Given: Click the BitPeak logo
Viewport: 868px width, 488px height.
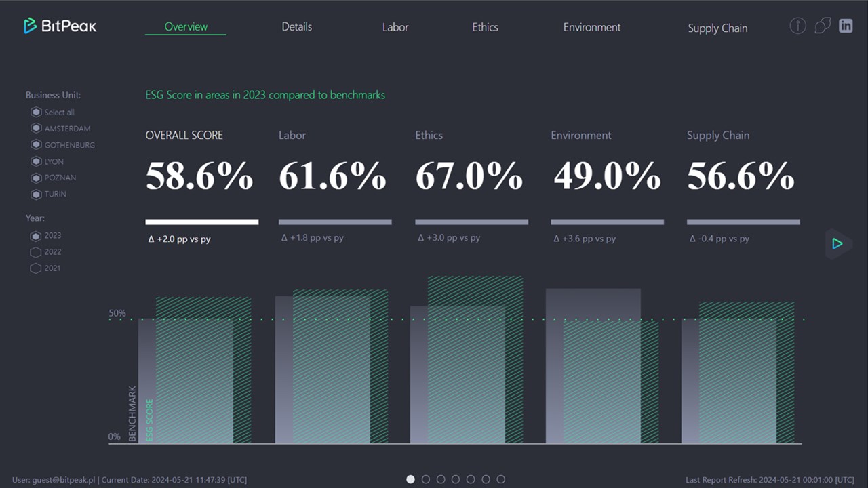Looking at the screenshot, I should coord(60,26).
